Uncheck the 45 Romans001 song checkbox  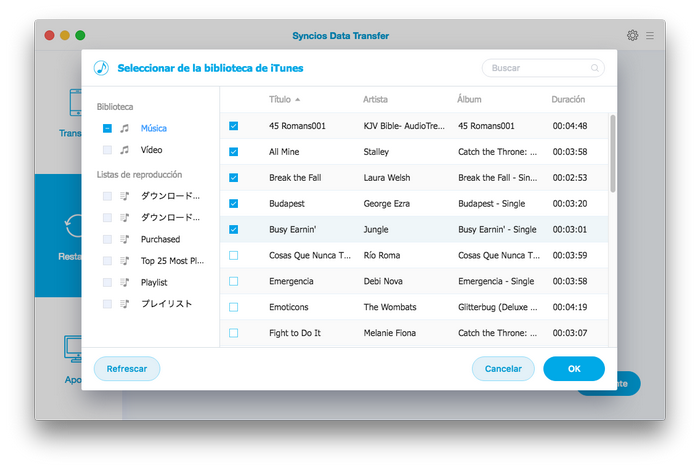(233, 126)
